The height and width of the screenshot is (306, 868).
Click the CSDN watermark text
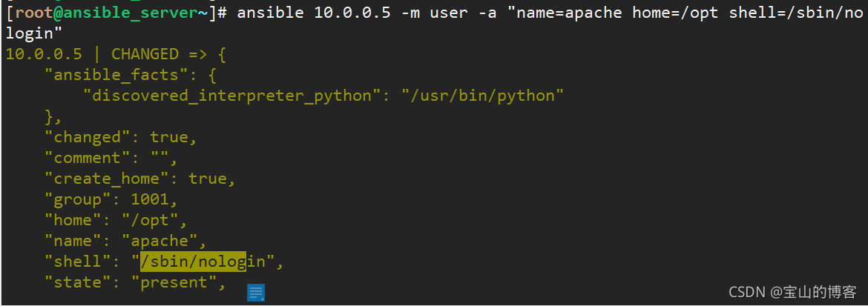[747, 292]
